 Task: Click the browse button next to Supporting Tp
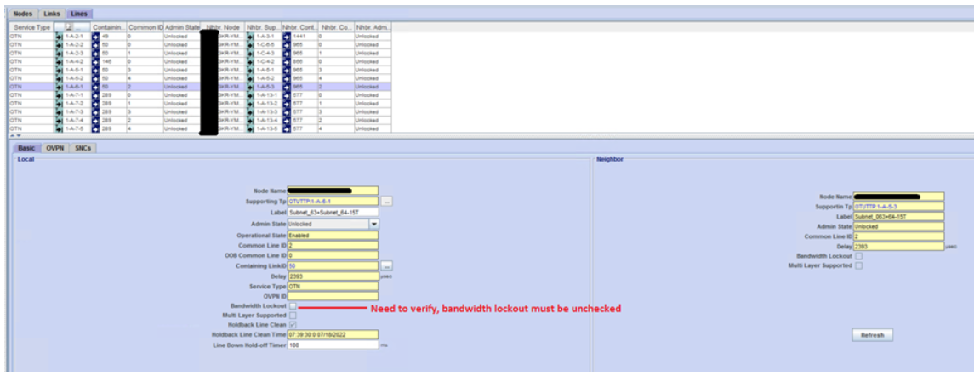point(388,201)
